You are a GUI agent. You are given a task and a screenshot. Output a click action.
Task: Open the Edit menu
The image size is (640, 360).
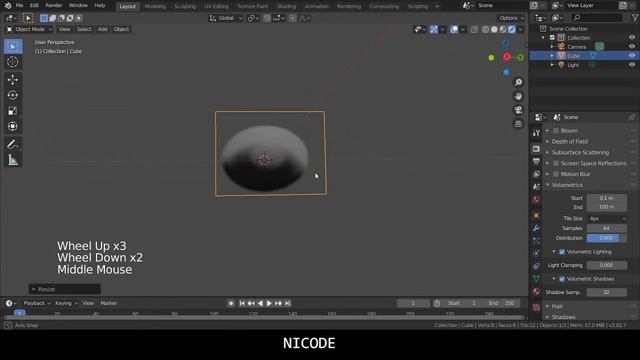(34, 6)
